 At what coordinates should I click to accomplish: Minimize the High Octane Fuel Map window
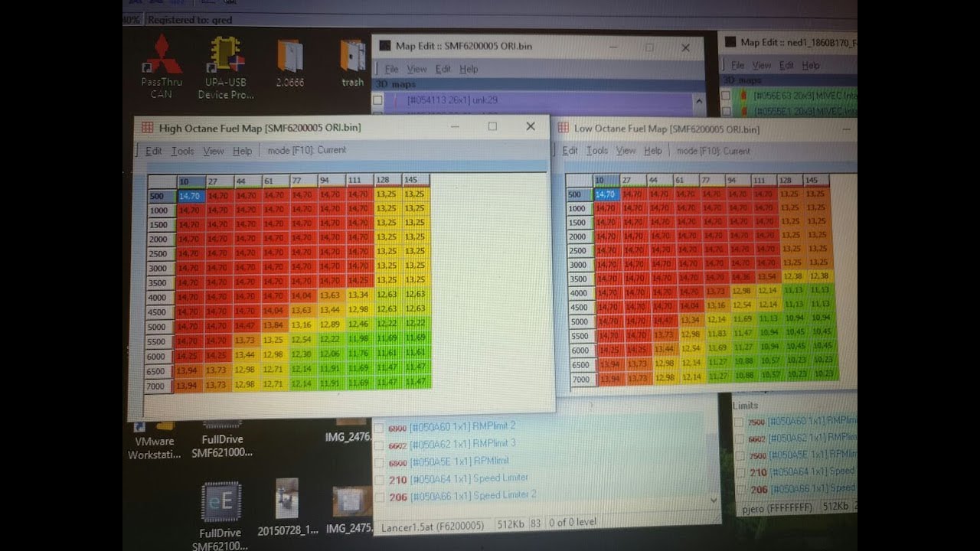pyautogui.click(x=455, y=126)
